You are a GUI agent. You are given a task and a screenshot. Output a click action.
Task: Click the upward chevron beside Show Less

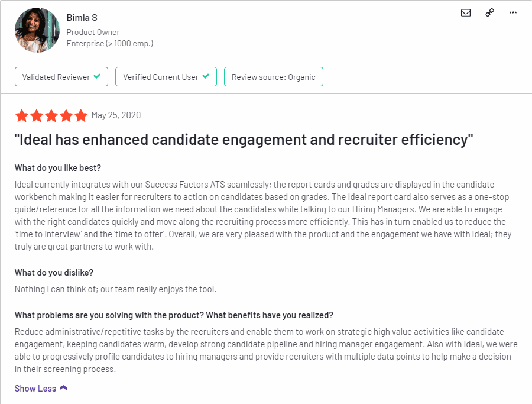coord(63,388)
